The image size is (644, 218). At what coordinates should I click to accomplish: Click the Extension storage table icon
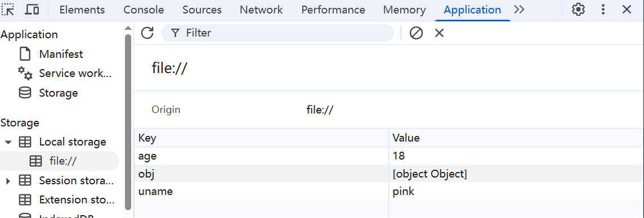point(25,200)
